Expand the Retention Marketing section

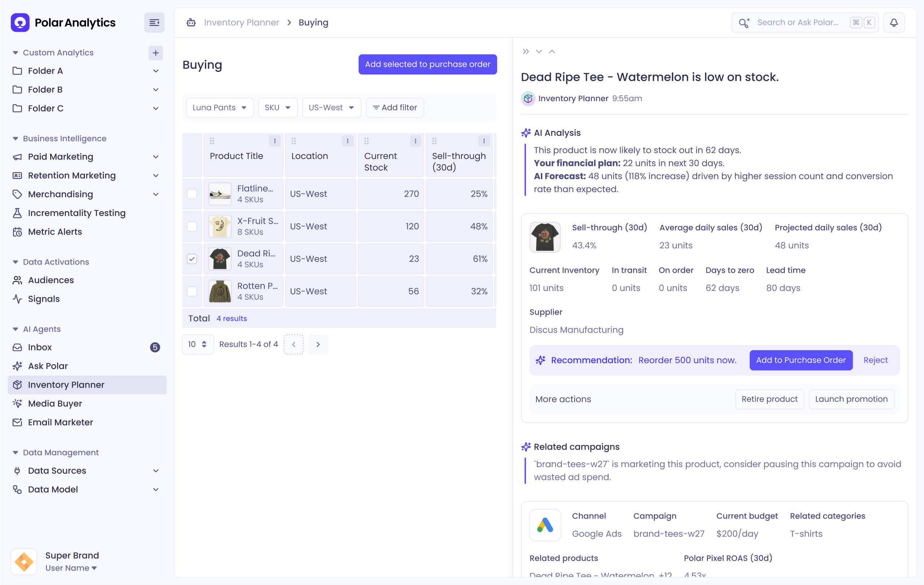tap(156, 175)
